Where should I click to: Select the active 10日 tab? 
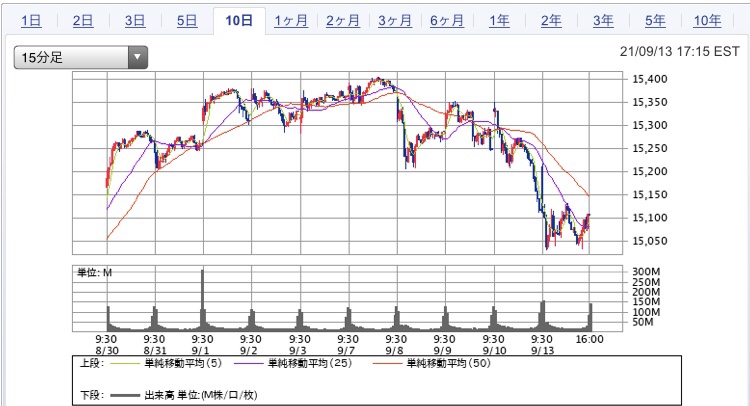(x=239, y=21)
